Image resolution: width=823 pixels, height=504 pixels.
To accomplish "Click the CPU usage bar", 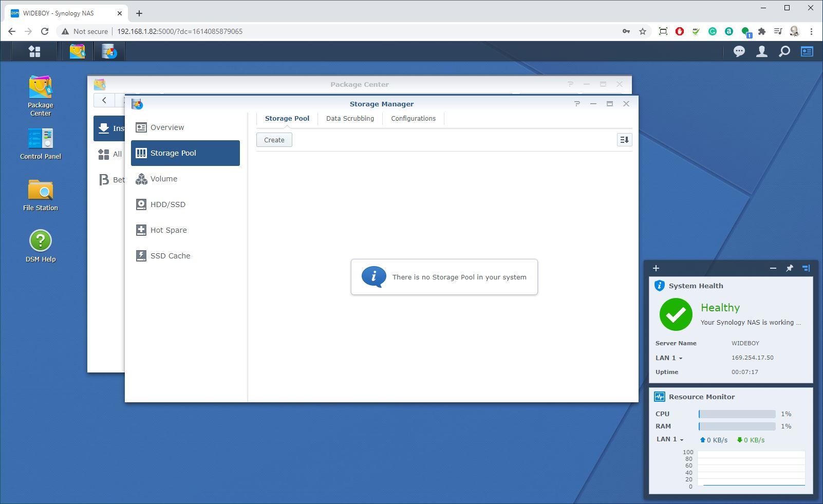I will click(x=737, y=414).
